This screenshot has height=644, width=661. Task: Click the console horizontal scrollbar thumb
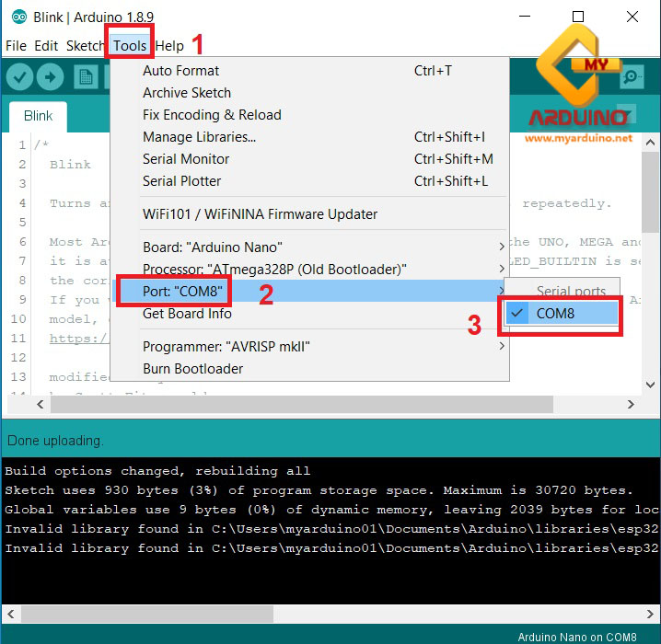(147, 613)
